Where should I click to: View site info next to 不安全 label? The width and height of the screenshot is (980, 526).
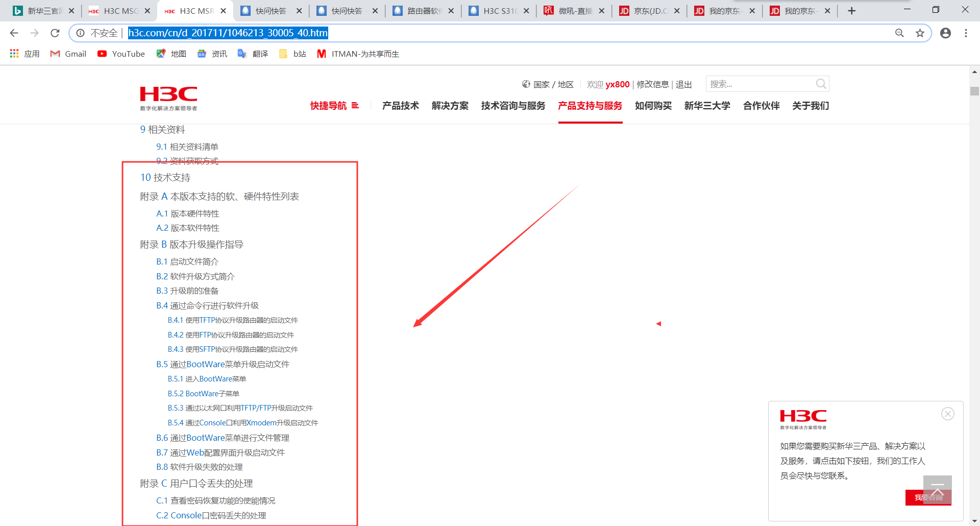[x=80, y=33]
